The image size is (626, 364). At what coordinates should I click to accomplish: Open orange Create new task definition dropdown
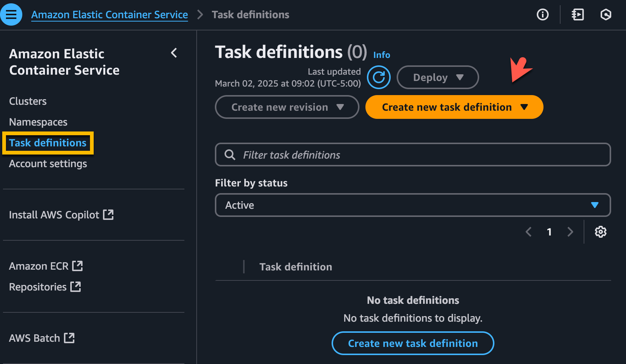click(454, 107)
